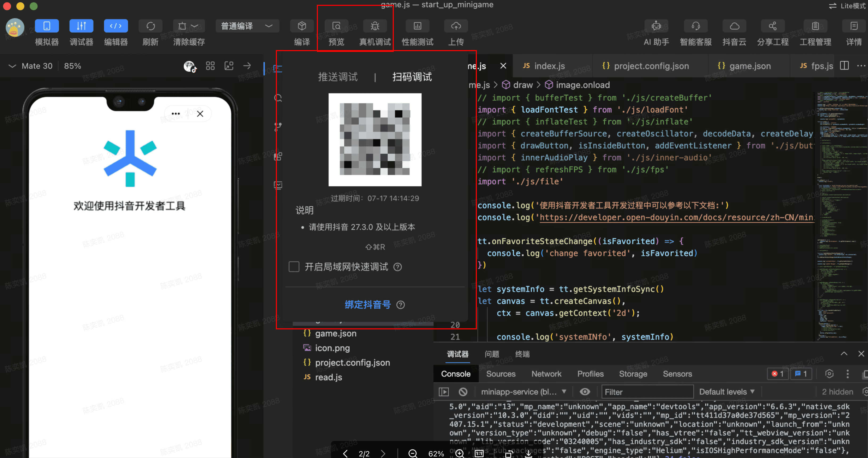The image size is (868, 458).
Task: Click the grid layout icon in simulator bar
Action: (210, 66)
